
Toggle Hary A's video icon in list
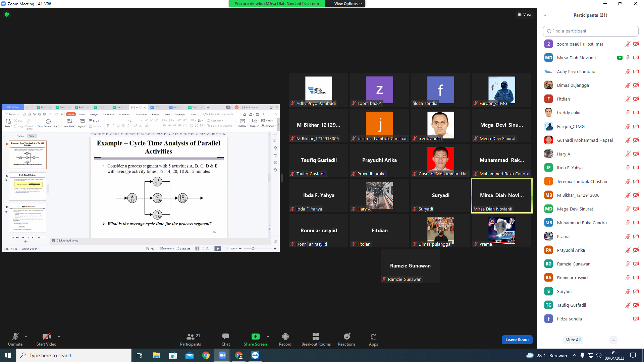point(636,154)
